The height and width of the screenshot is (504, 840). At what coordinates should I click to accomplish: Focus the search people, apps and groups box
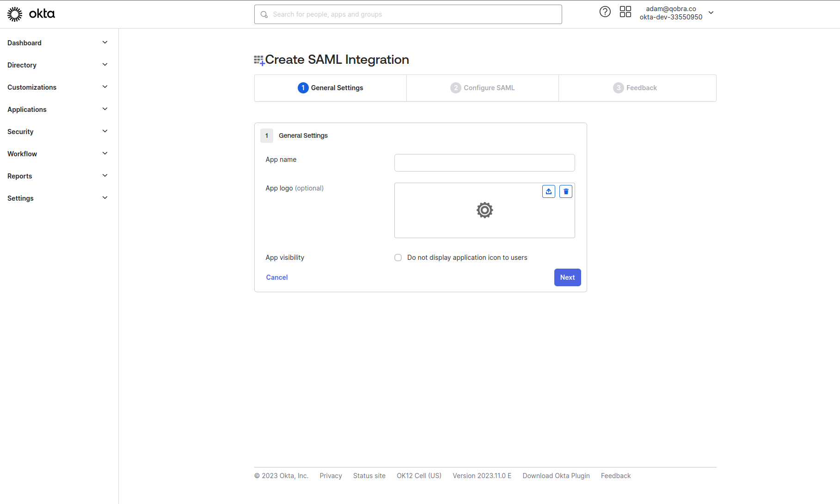click(408, 14)
